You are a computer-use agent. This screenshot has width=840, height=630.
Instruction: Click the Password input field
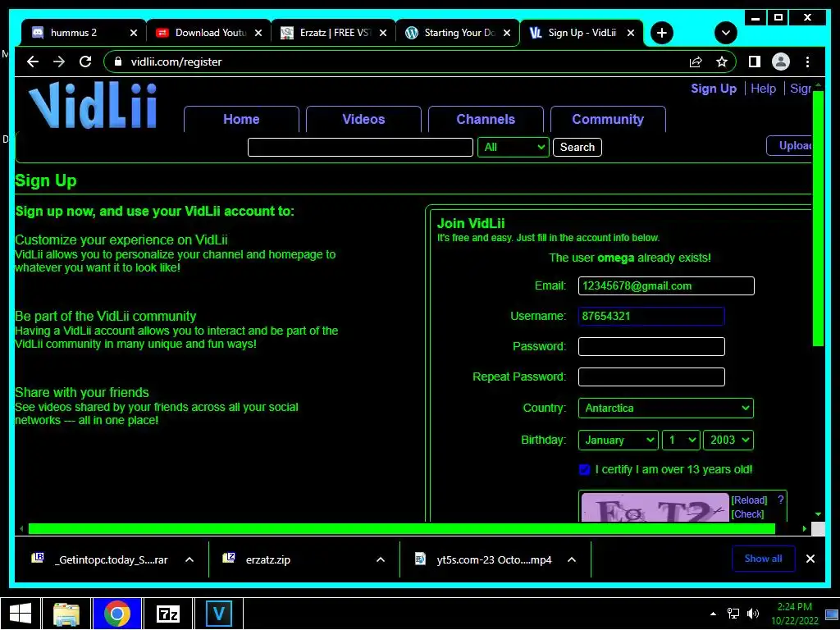click(651, 346)
